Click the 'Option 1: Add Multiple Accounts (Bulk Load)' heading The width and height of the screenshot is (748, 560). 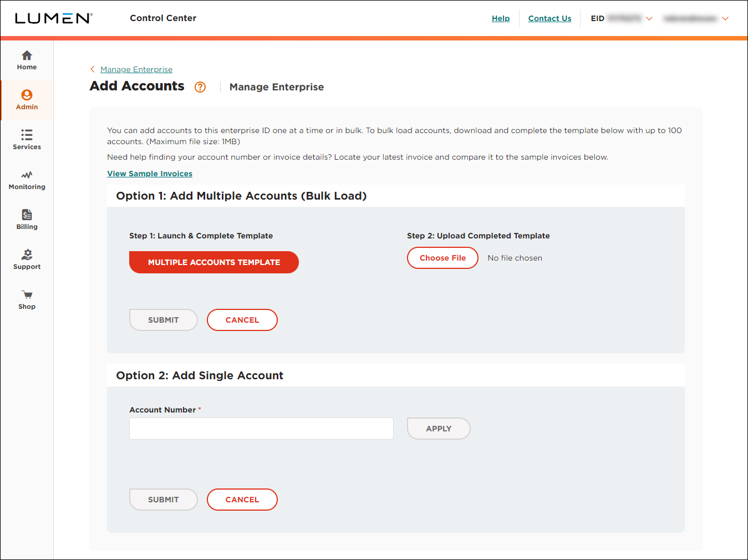[x=241, y=196]
